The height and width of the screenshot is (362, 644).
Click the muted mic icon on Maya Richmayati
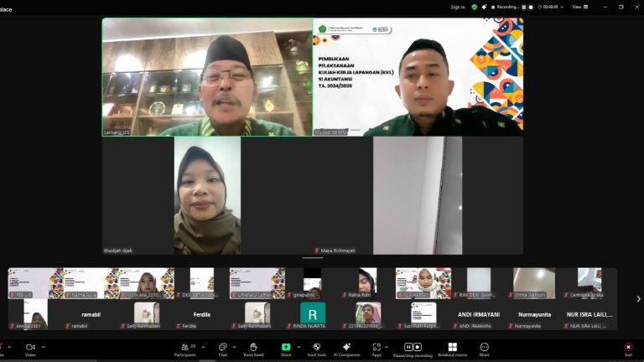tap(317, 251)
